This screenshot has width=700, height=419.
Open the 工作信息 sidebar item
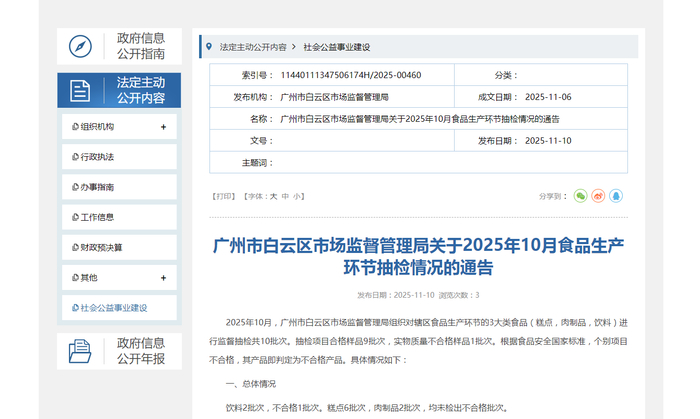97,217
